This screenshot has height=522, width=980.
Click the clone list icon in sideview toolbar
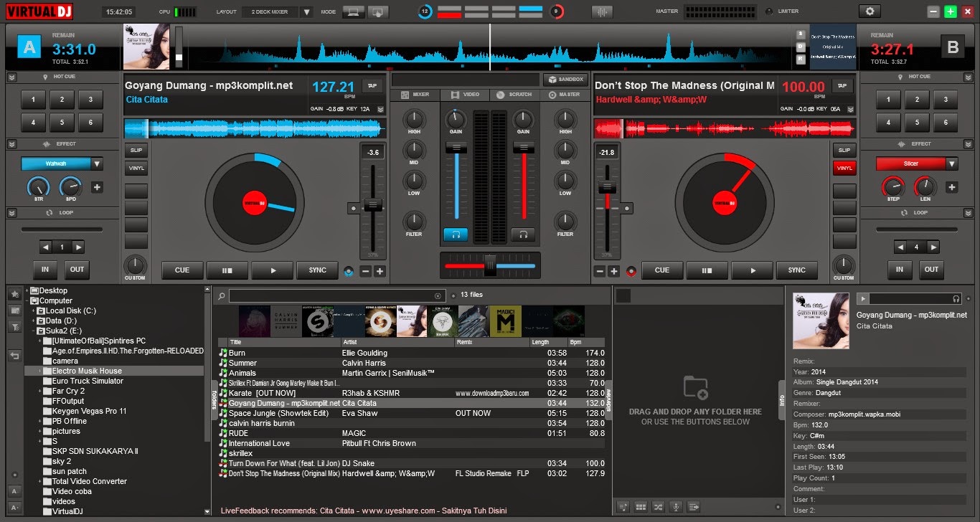(x=694, y=507)
